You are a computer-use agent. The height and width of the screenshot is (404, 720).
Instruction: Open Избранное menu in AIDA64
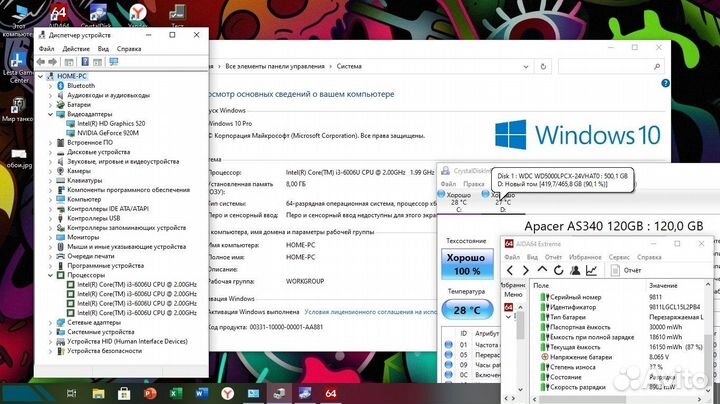585,257
